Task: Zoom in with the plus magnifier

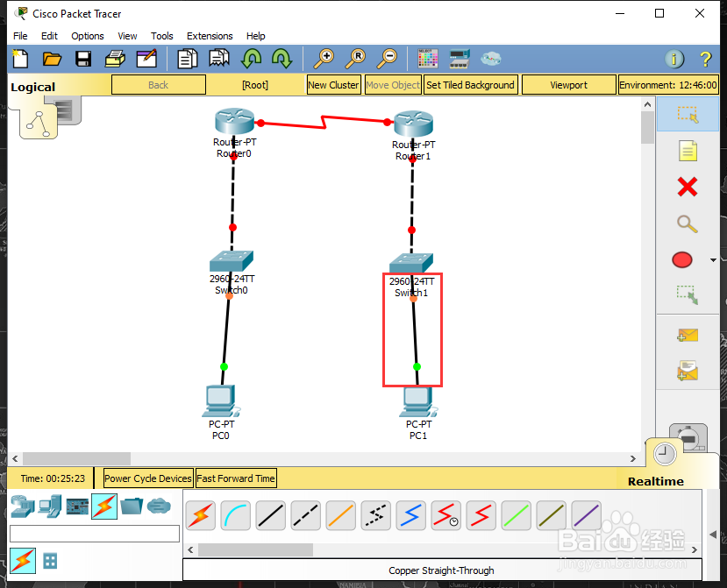Action: (x=324, y=59)
